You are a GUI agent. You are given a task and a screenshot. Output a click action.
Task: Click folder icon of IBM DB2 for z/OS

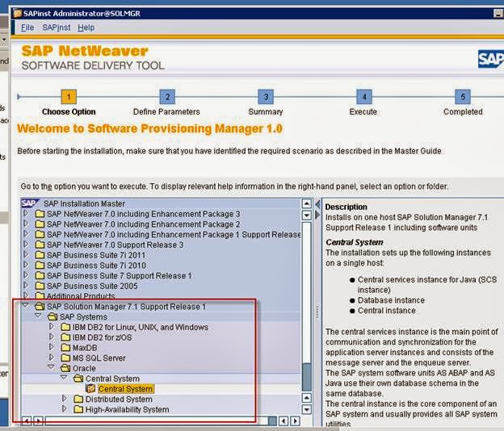(65, 337)
